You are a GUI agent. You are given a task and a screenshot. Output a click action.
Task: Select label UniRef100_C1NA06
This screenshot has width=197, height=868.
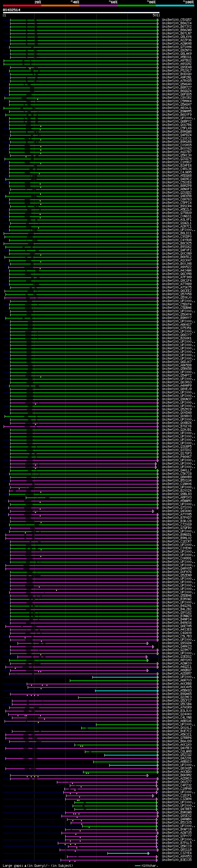pos(176,484)
